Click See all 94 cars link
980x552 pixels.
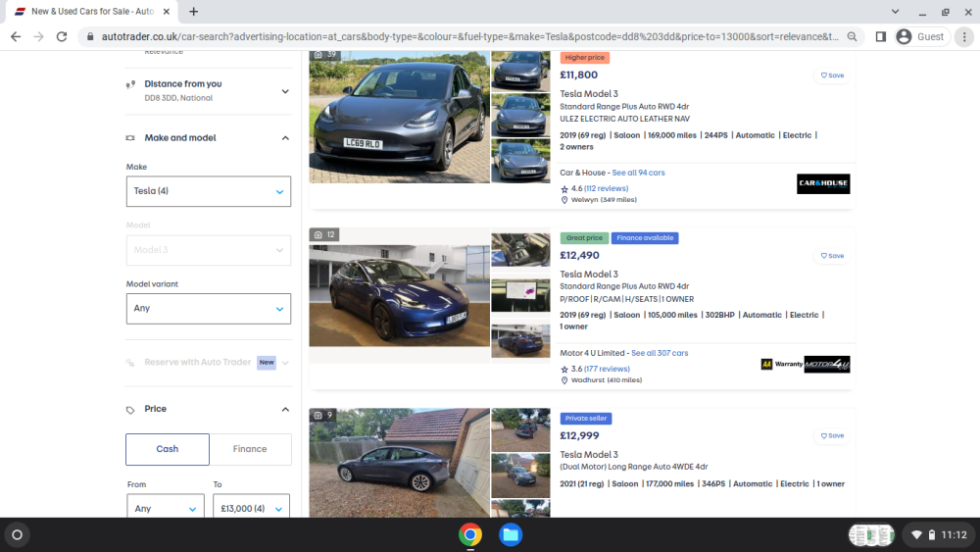click(x=638, y=173)
